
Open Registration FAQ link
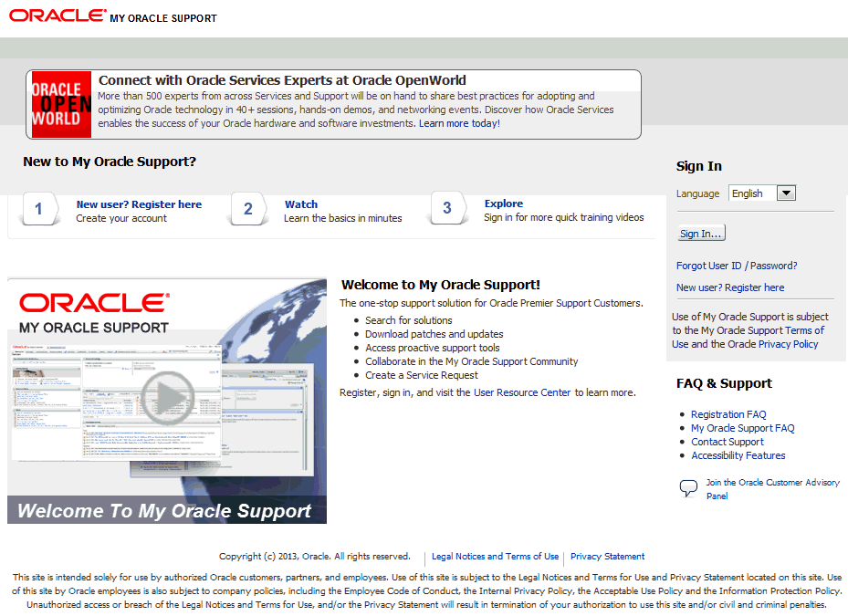pyautogui.click(x=728, y=414)
